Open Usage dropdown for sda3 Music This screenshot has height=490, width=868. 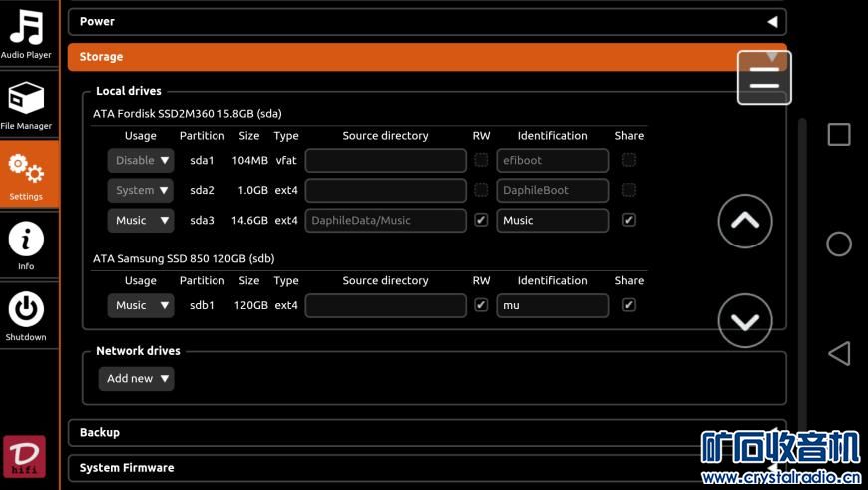(x=140, y=221)
